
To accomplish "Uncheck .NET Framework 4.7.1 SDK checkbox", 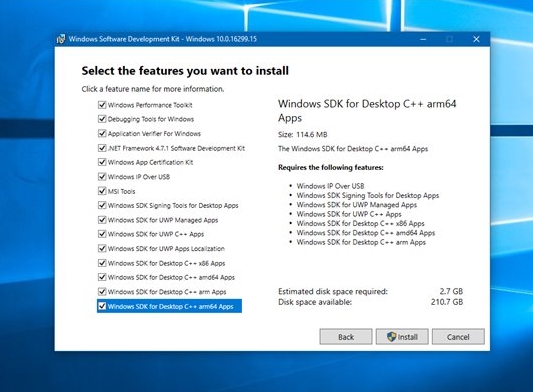I will pyautogui.click(x=102, y=148).
